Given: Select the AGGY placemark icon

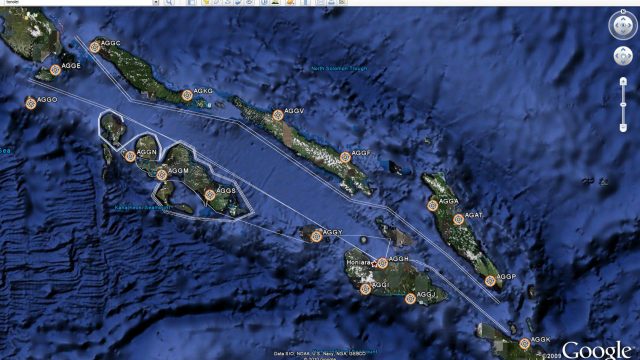Looking at the screenshot, I should (x=316, y=236).
